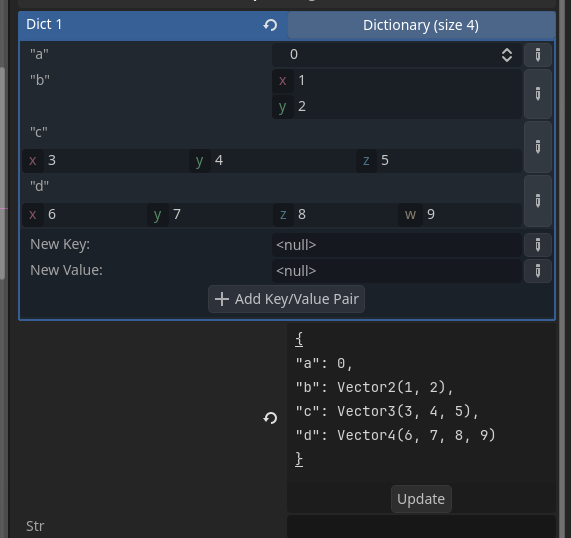The width and height of the screenshot is (571, 538).
Task: Click pencil icon beside key "b" Vector2
Action: (538, 94)
